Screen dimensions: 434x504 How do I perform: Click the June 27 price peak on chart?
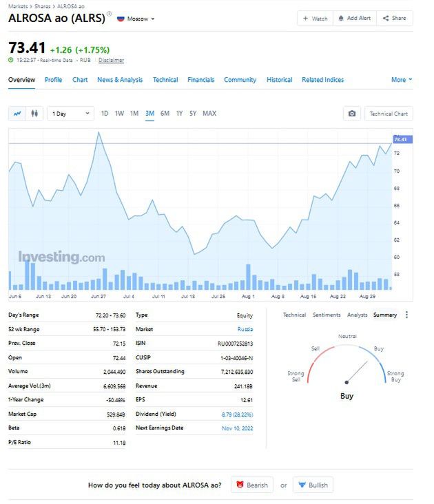(x=99, y=132)
